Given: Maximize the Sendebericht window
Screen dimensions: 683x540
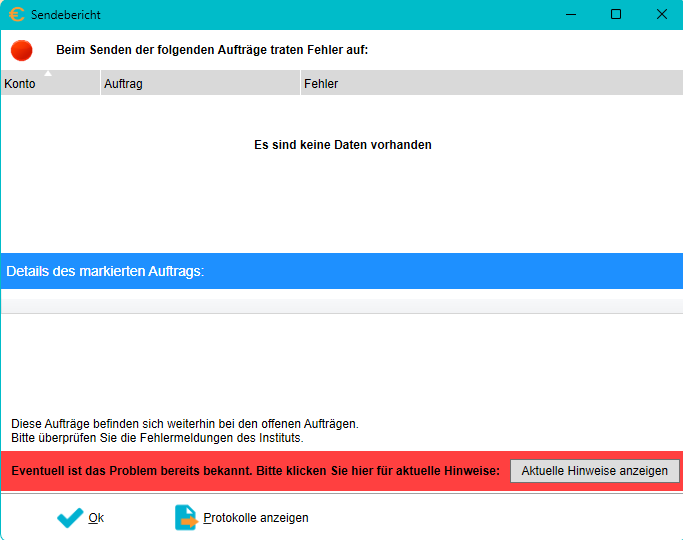Looking at the screenshot, I should tap(616, 15).
